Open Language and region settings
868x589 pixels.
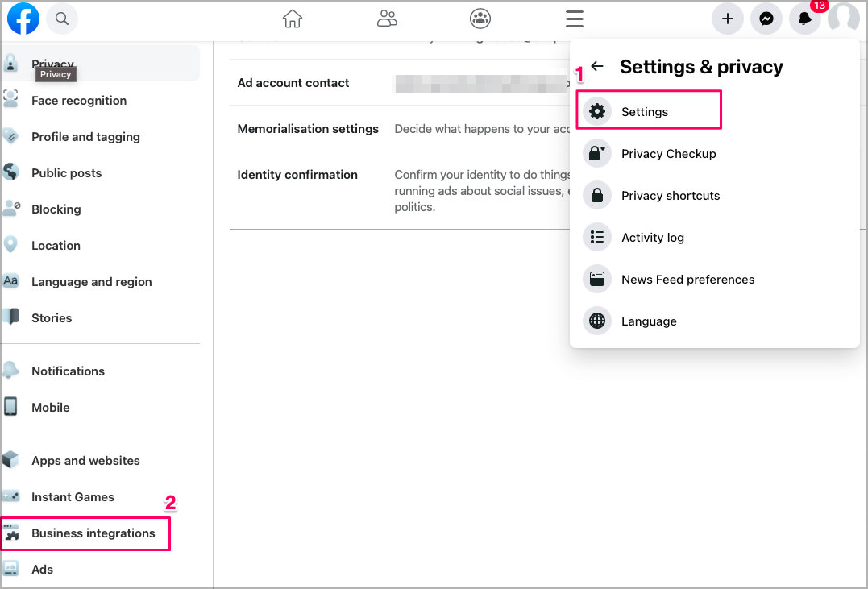click(91, 282)
